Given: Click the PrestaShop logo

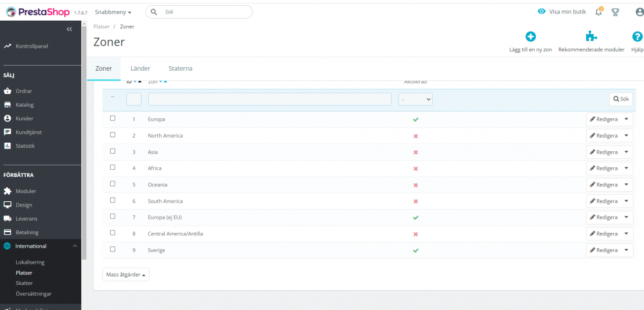Looking at the screenshot, I should click(38, 12).
